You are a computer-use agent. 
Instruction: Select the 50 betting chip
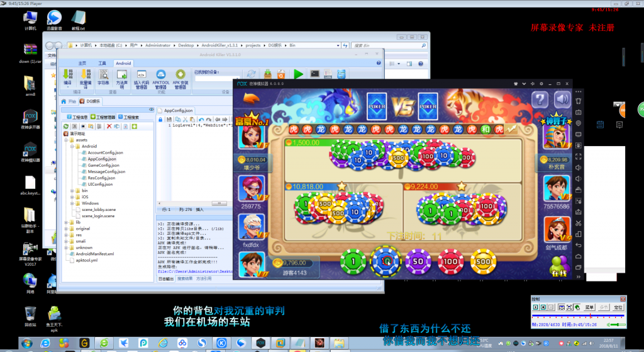click(x=418, y=261)
